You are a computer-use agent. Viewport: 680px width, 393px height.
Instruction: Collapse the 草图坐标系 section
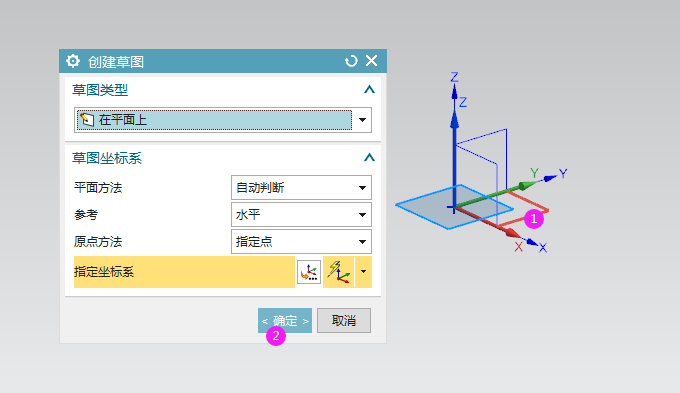369,157
